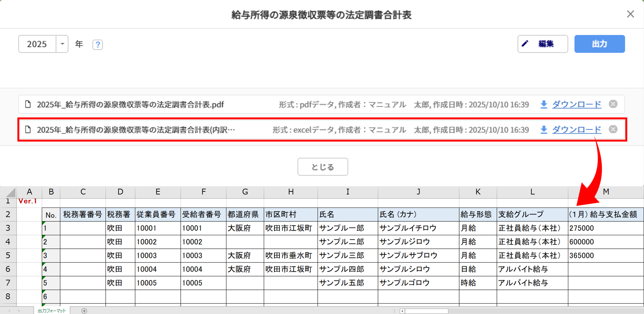Close the dialog with top-right X
644x314 pixels.
pyautogui.click(x=630, y=14)
